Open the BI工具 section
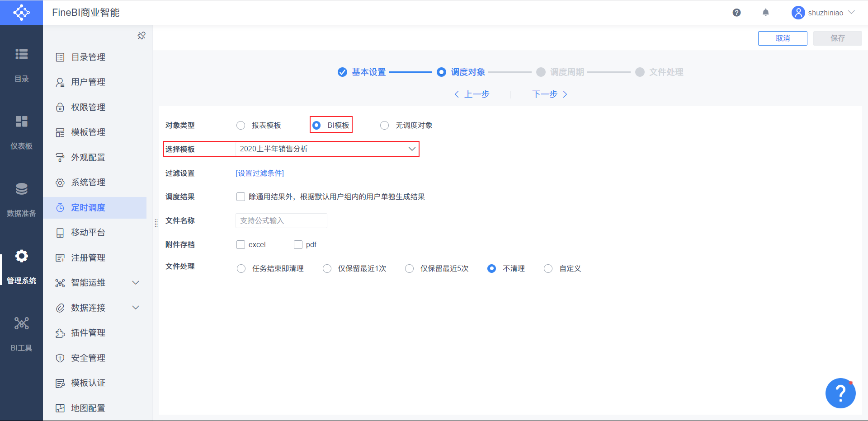Screen dimensions: 868x421 tap(21, 335)
